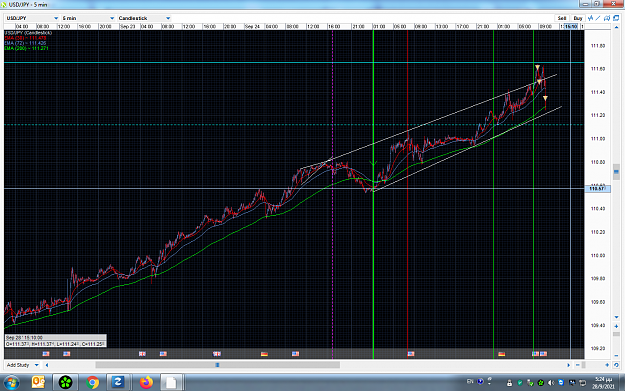Open Firefox from the taskbar

[x=146, y=382]
